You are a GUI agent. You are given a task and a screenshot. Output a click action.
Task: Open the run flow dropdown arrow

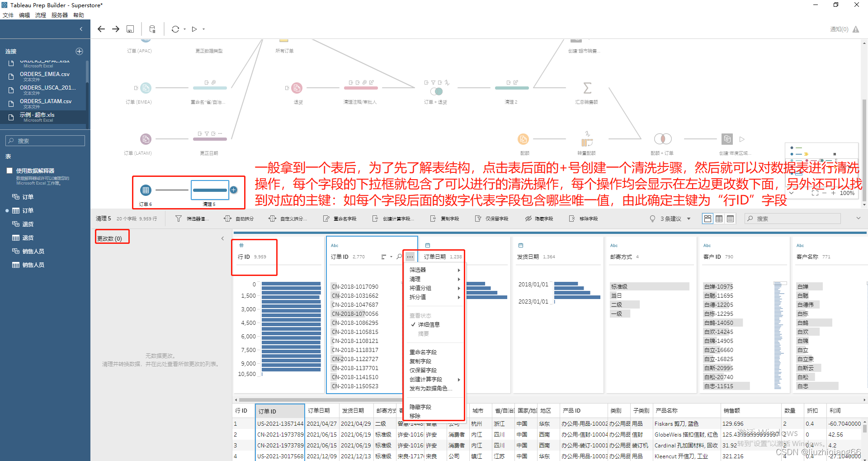pos(203,29)
